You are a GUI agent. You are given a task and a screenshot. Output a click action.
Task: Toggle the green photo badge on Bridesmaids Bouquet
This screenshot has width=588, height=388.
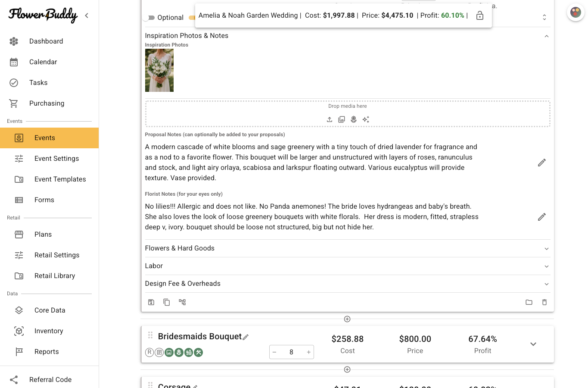click(x=169, y=352)
